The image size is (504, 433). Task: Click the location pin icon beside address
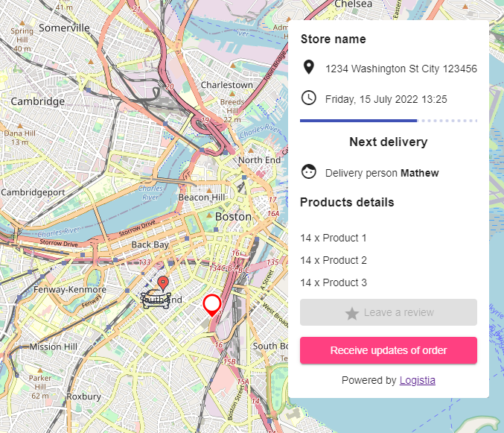tap(308, 67)
